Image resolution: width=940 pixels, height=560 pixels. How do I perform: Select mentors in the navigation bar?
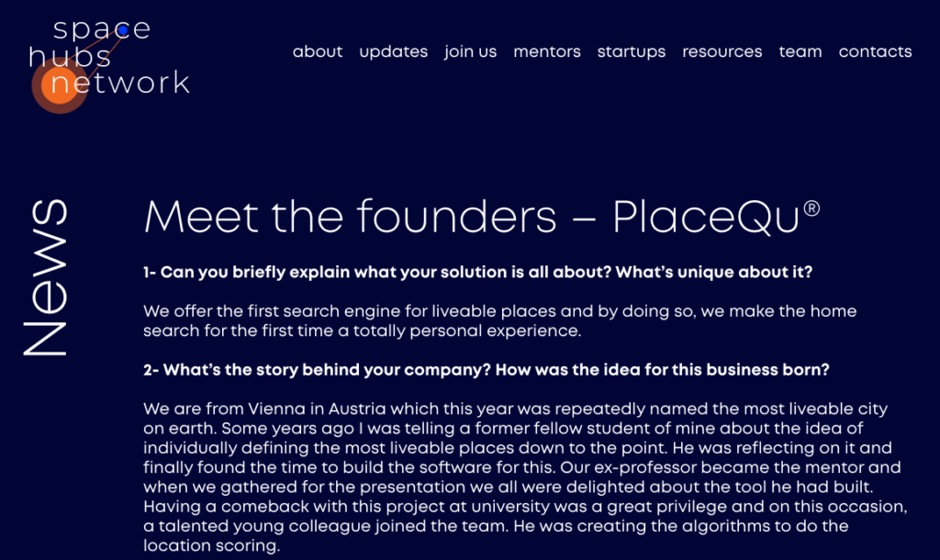[x=547, y=52]
